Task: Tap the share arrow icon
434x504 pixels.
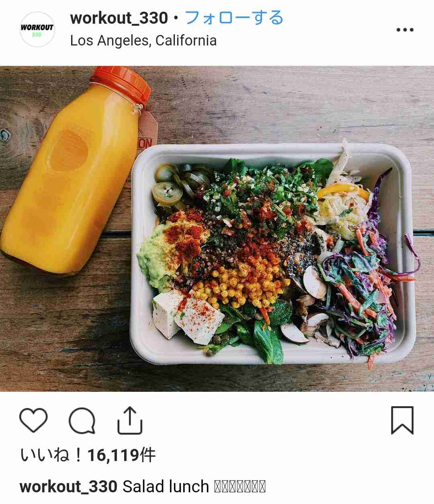Action: pyautogui.click(x=130, y=420)
